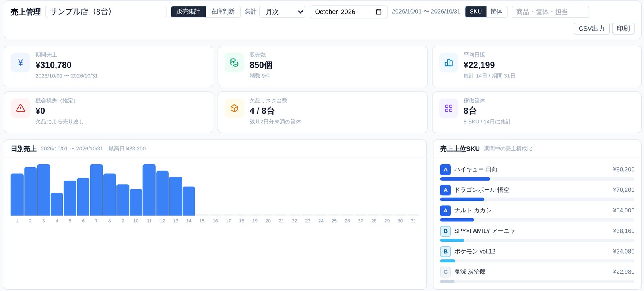Click the 最高日 ¥33,200 label
The height and width of the screenshot is (291, 644).
[127, 149]
